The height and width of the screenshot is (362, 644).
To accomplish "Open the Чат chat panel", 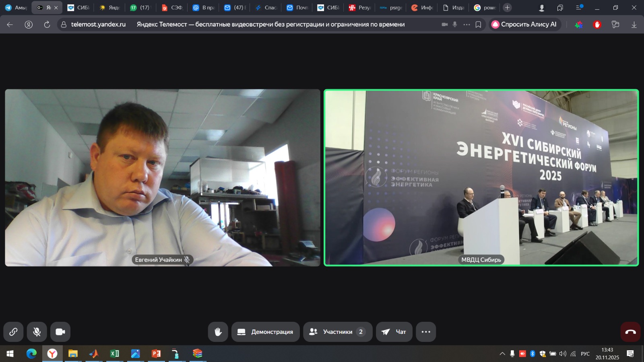I will (394, 332).
